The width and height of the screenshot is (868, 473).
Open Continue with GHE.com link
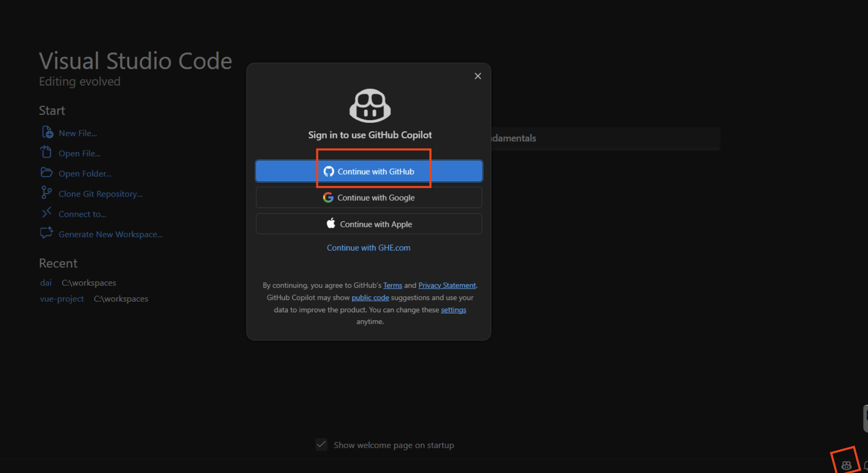[368, 248]
